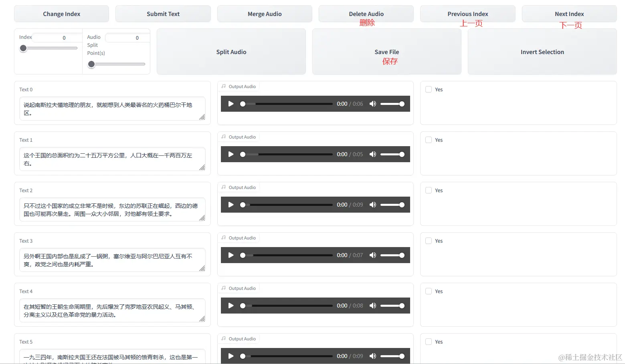Screen dimensions: 625x364
Task: Adjust the Text 3 audio volume slider
Action: [x=392, y=255]
